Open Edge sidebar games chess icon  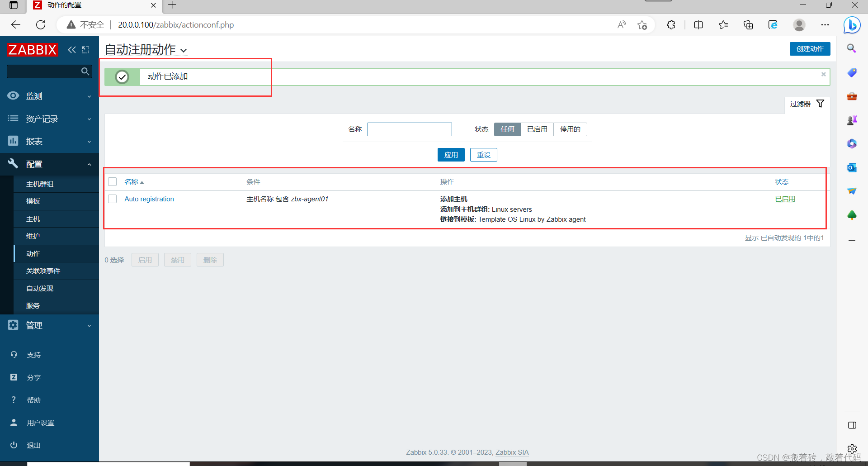click(852, 120)
